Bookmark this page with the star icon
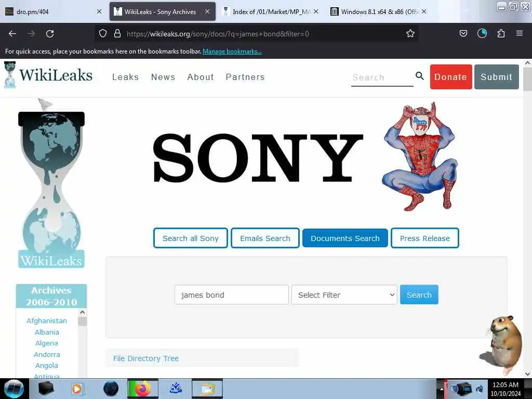This screenshot has width=532, height=399. click(x=410, y=33)
